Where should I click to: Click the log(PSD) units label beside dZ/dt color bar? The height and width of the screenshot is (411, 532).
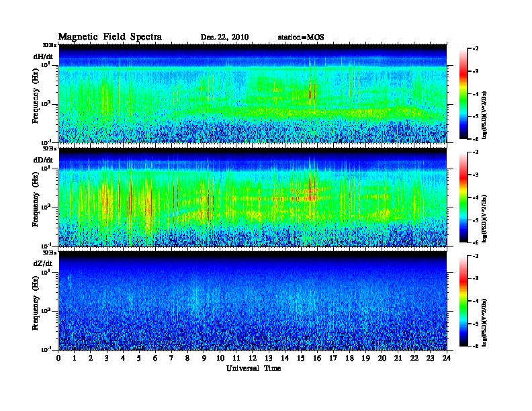pyautogui.click(x=484, y=322)
